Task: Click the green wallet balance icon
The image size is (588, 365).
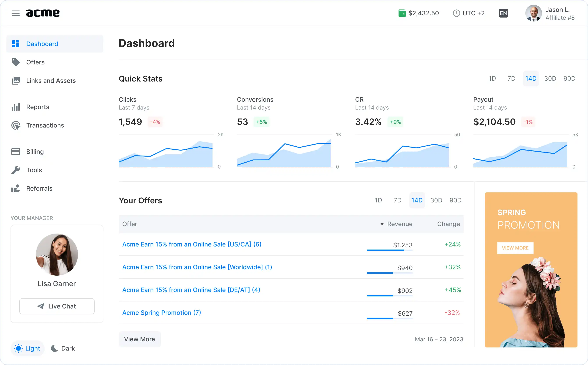Action: click(402, 13)
